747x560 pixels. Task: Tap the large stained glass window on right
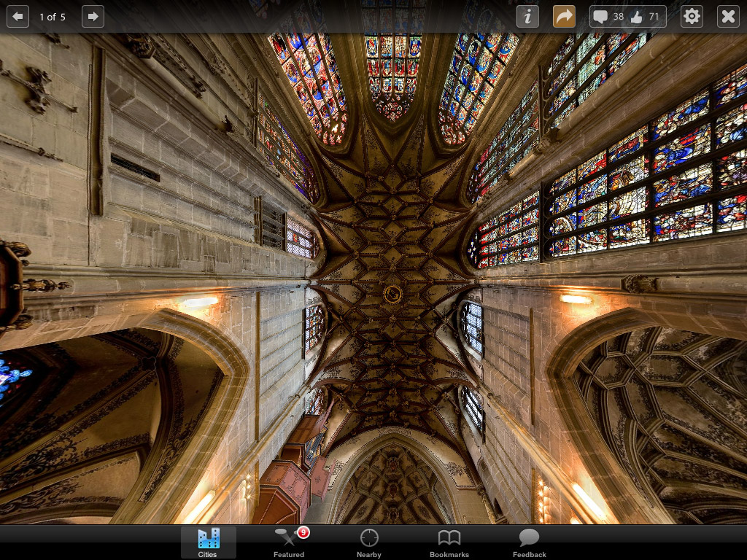(642, 182)
